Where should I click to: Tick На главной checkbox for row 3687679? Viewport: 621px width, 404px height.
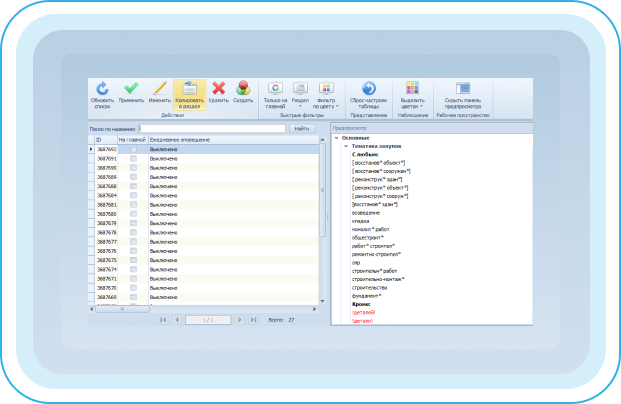[x=133, y=223]
